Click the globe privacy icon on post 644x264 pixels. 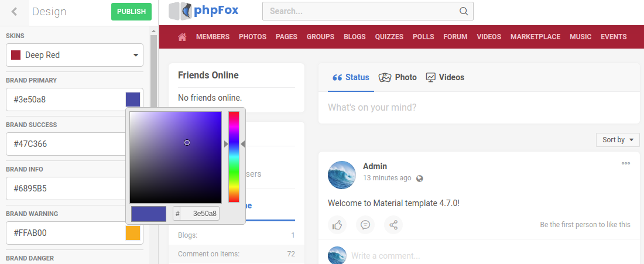coord(420,179)
